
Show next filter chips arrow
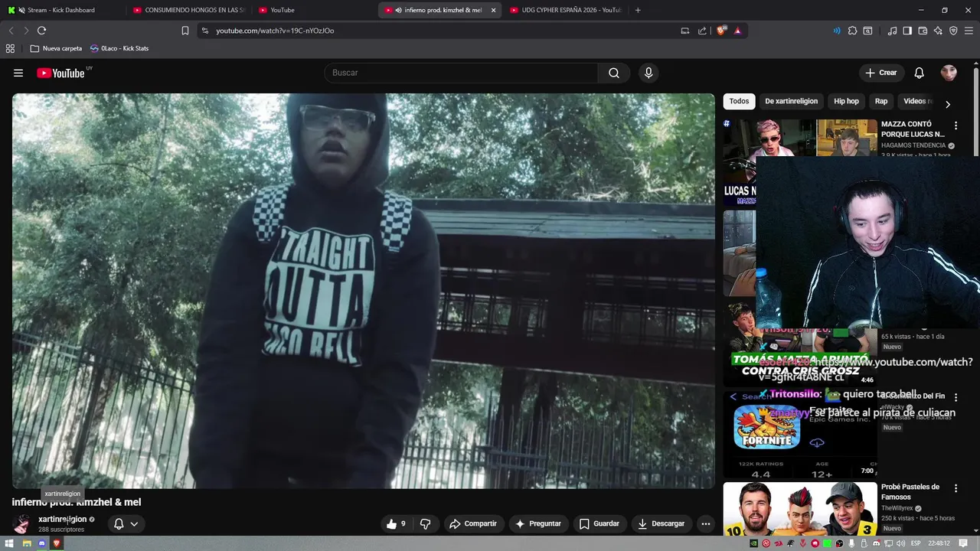click(947, 105)
